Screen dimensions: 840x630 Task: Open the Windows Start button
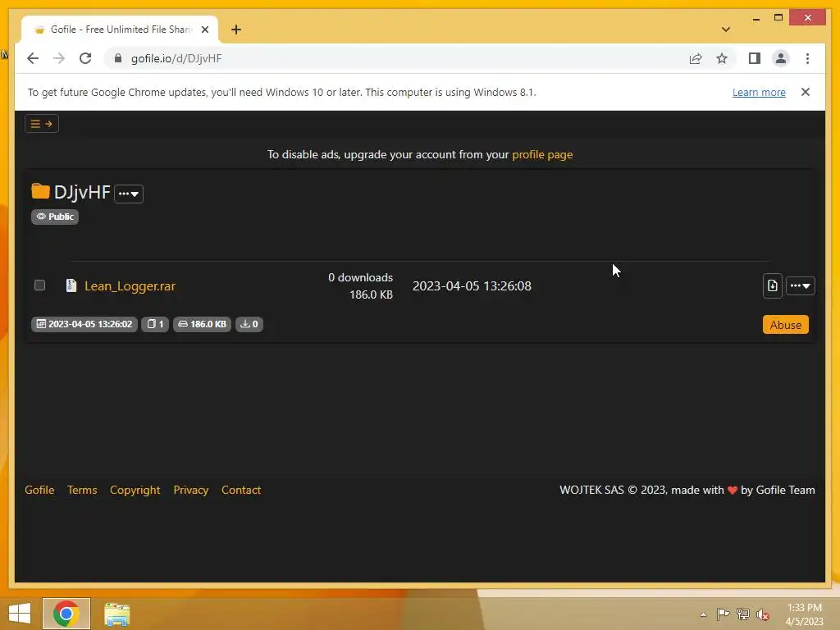(20, 614)
